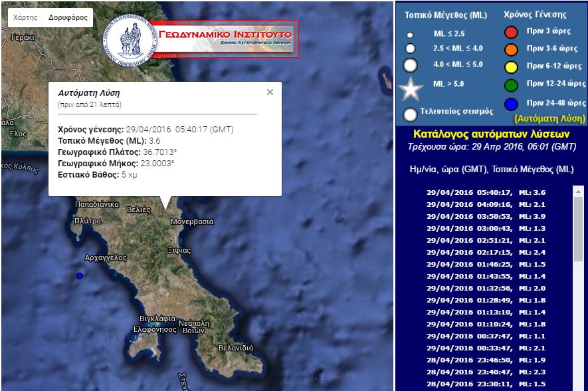Select the 2.5 < ML ≤ 4.0 circle
The image size is (588, 391).
409,49
